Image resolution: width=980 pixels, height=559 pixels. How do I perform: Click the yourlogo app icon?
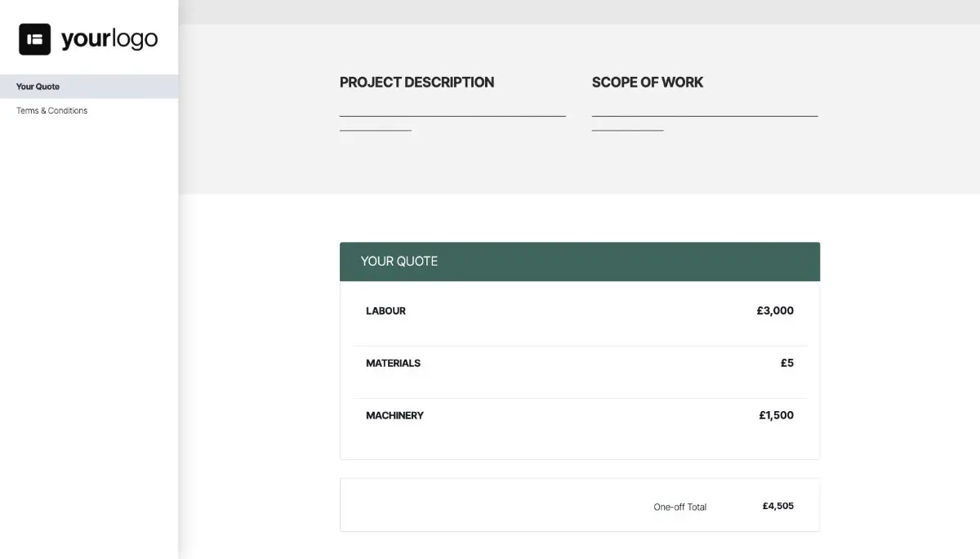pos(33,38)
